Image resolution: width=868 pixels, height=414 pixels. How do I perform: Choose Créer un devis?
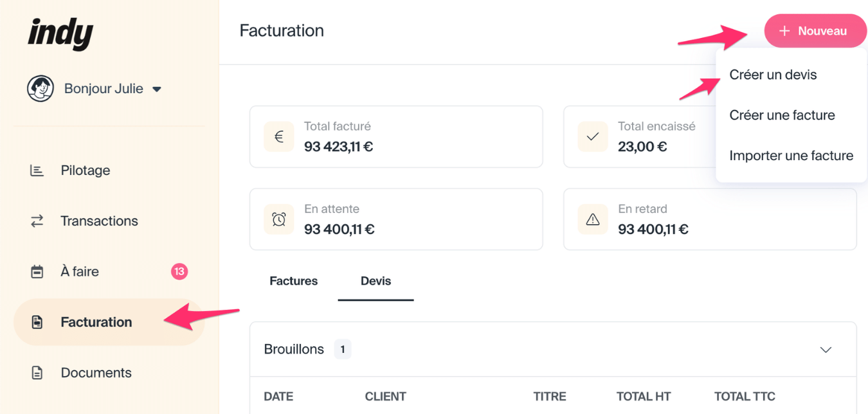click(x=773, y=75)
